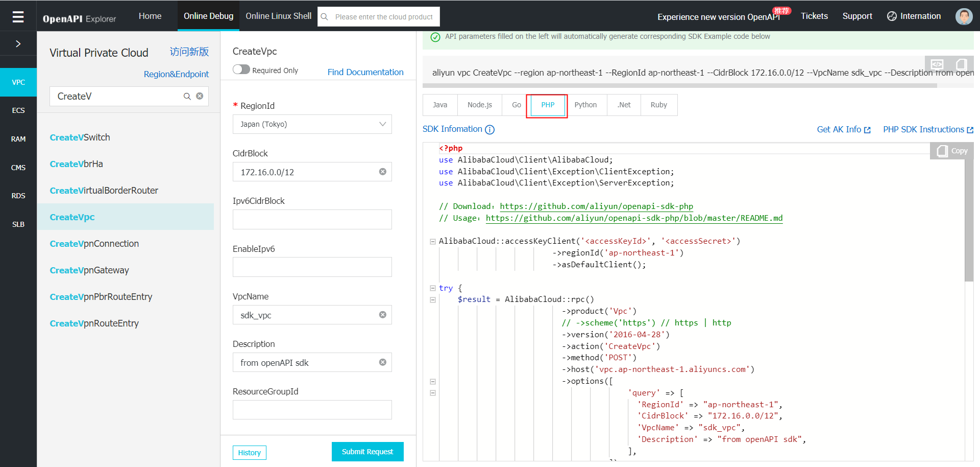Image resolution: width=980 pixels, height=467 pixels.
Task: Click the OpenAPI Explorer logo
Action: click(x=79, y=19)
